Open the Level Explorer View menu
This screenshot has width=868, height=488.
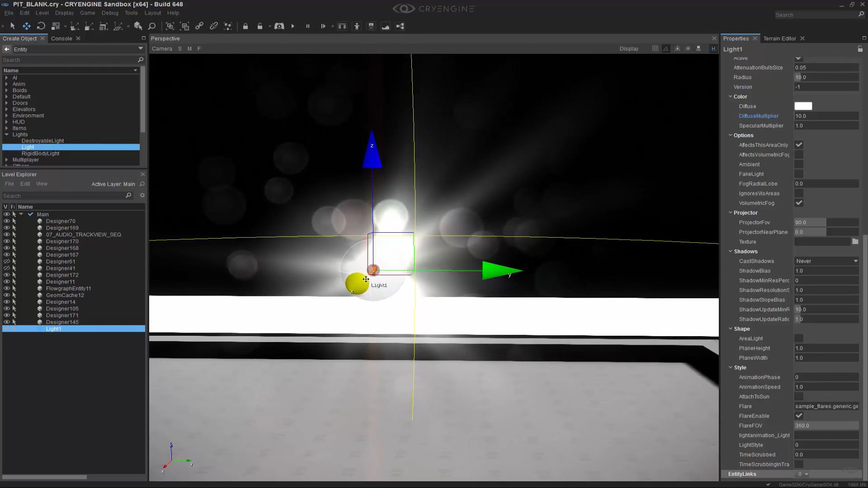(42, 184)
